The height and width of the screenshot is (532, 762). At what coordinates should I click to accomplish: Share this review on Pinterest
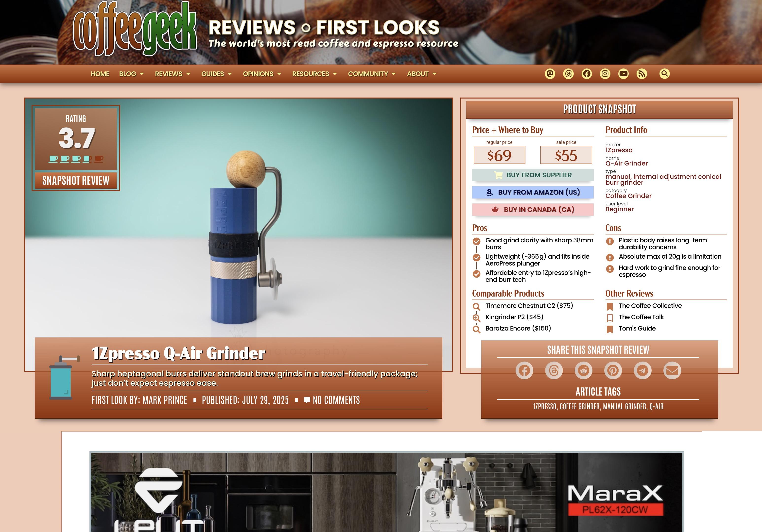point(613,370)
